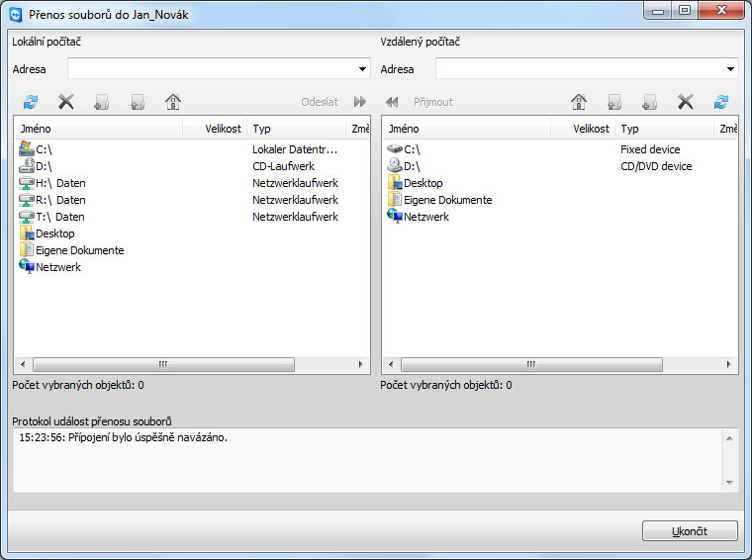Sort local list by Velikost column
The image size is (752, 560).
click(215, 129)
